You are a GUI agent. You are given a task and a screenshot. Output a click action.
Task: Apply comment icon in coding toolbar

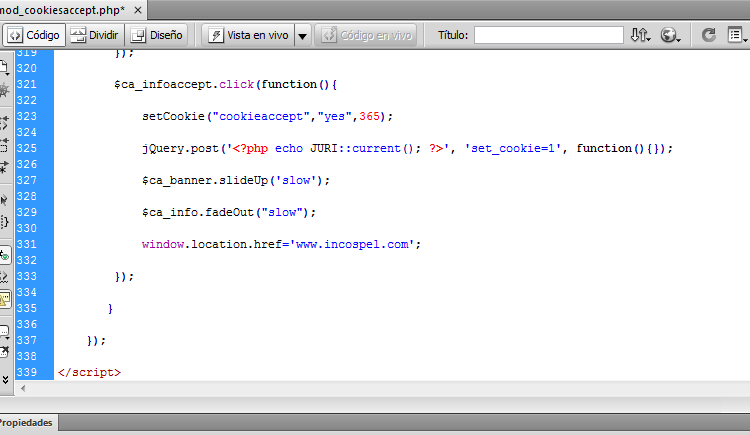tap(4, 332)
